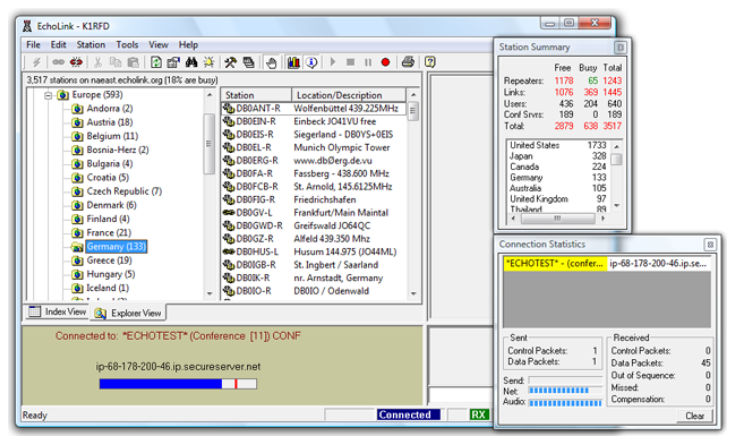Click the Copy toolbar icon

click(x=115, y=62)
